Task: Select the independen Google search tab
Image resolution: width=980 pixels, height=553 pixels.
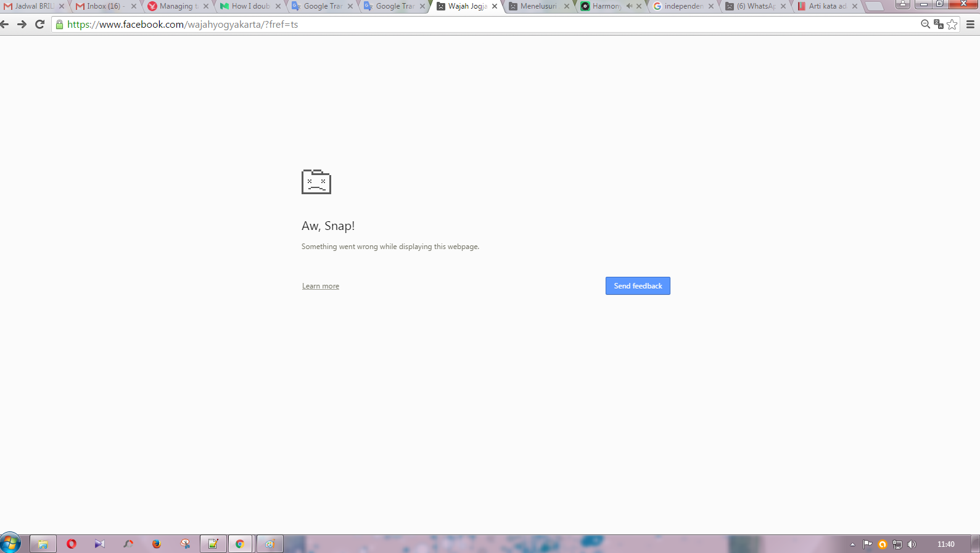Action: [683, 6]
